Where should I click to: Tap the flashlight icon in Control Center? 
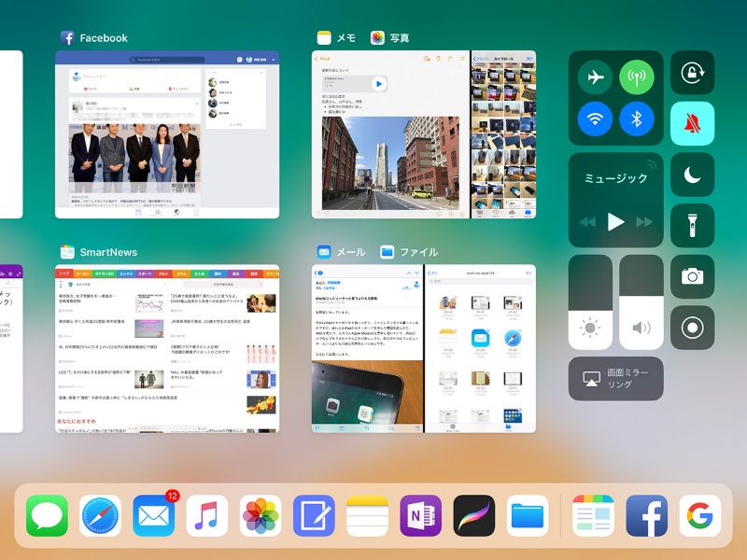[x=692, y=226]
